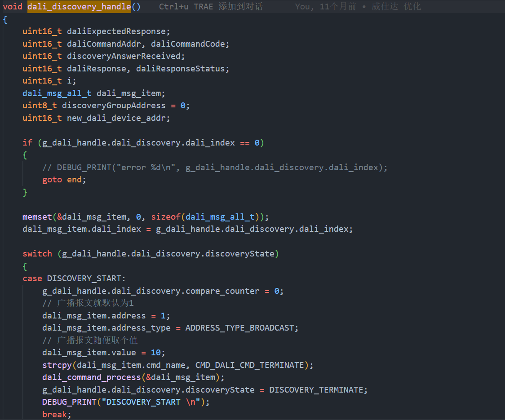This screenshot has height=420, width=505.
Task: Click the 'break;' statement
Action: (57, 415)
